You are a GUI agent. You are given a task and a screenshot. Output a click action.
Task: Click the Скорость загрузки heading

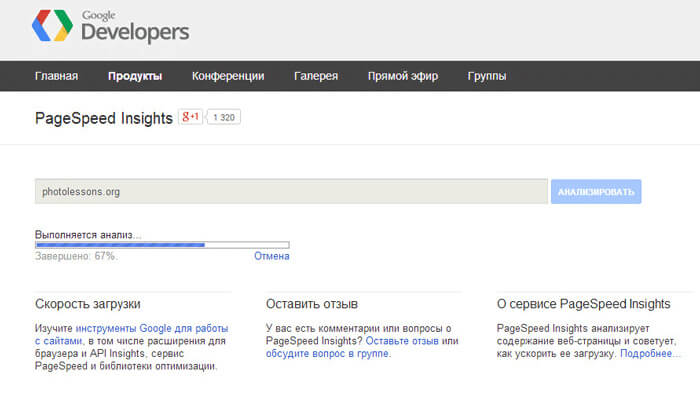(88, 304)
